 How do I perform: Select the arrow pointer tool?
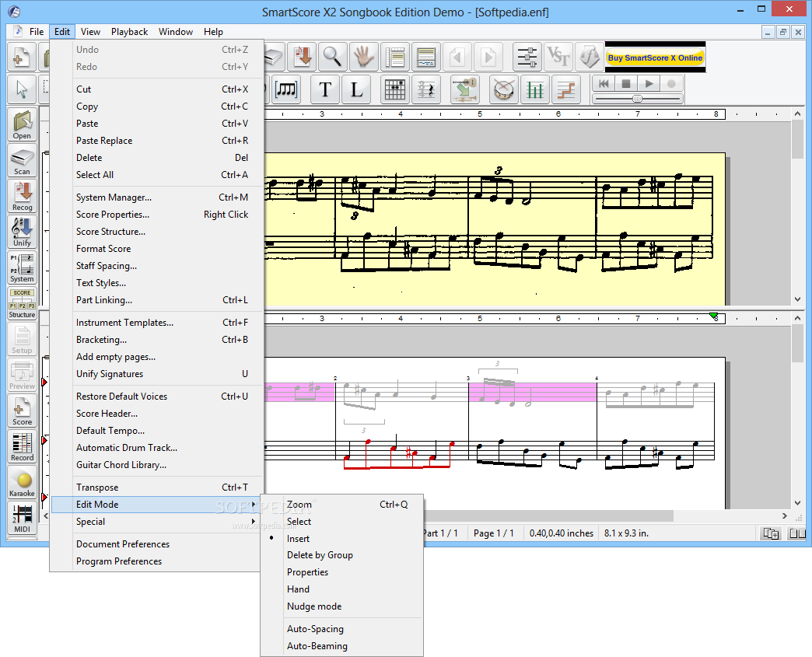coord(22,89)
